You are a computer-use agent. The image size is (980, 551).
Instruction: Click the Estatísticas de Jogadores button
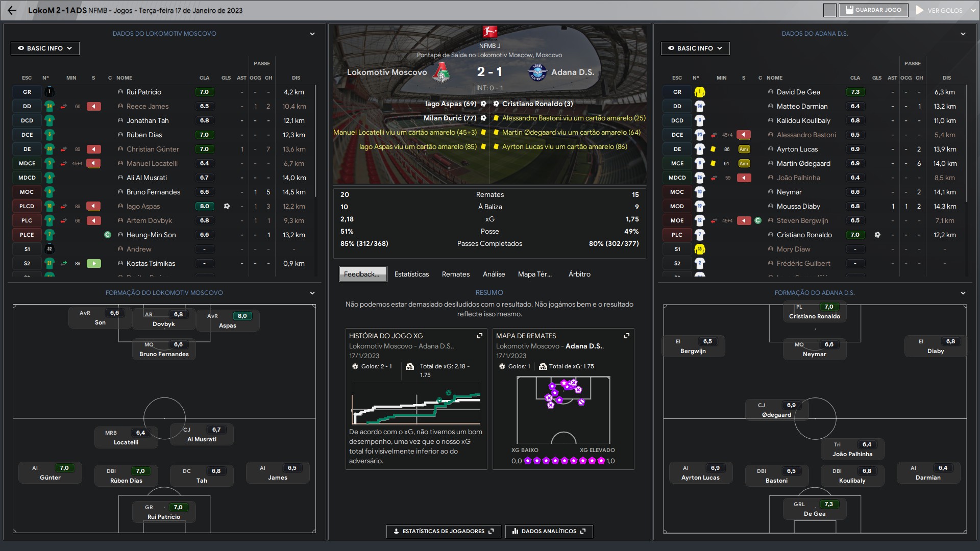point(444,531)
